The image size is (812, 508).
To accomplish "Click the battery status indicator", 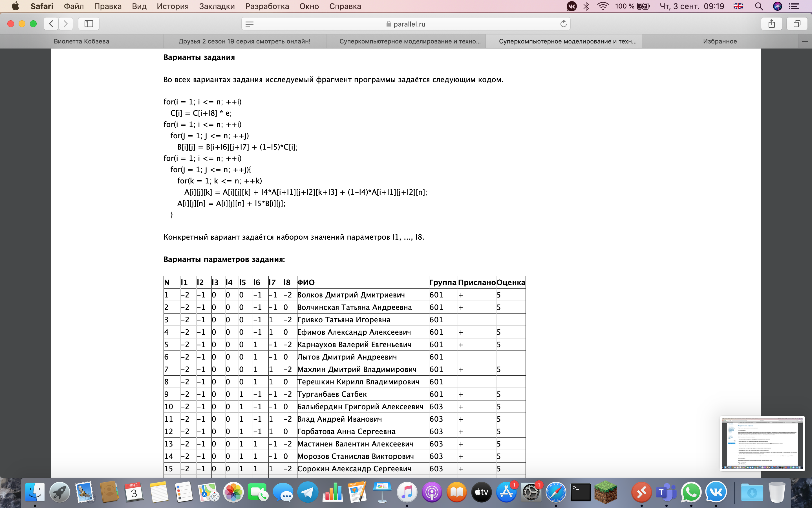I will pos(632,6).
